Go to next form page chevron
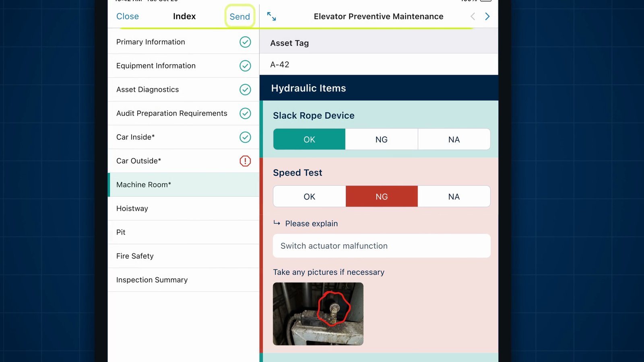The width and height of the screenshot is (644, 362). (x=487, y=16)
